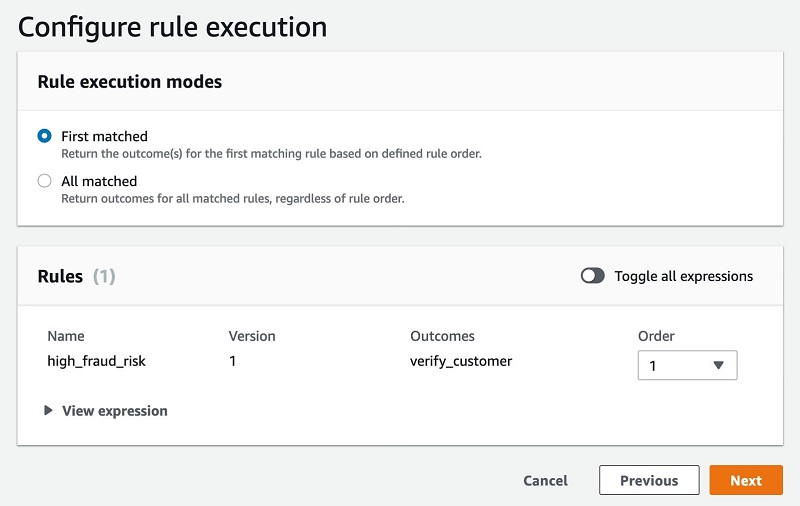The image size is (800, 506).
Task: Click the First matched option label text
Action: [x=105, y=136]
